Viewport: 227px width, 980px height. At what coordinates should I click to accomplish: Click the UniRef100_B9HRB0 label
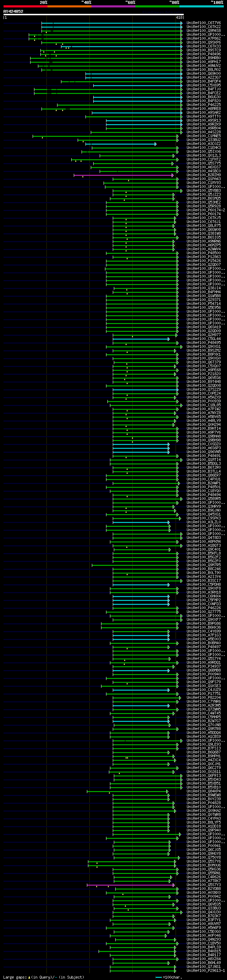pyautogui.click(x=203, y=58)
